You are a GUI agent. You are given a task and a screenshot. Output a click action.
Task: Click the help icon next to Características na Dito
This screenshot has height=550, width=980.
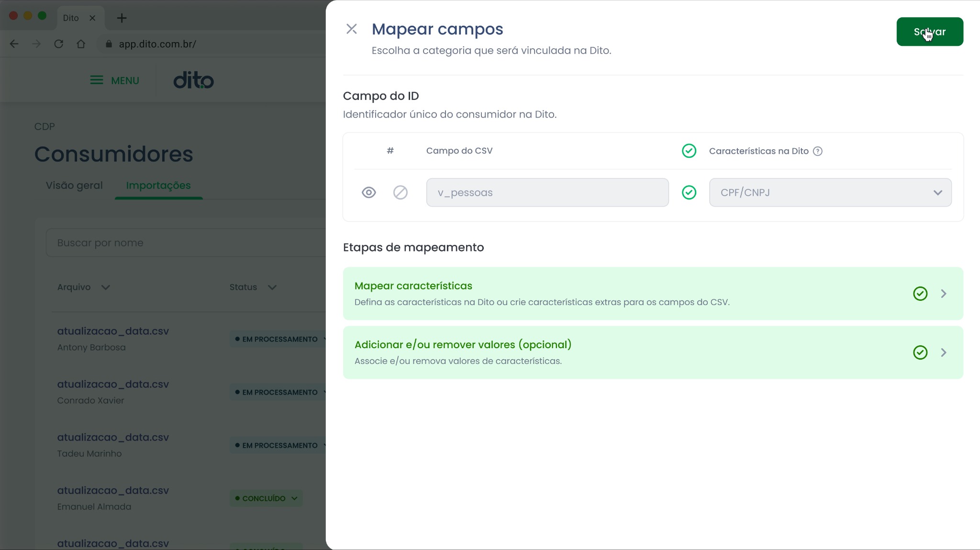(x=818, y=151)
